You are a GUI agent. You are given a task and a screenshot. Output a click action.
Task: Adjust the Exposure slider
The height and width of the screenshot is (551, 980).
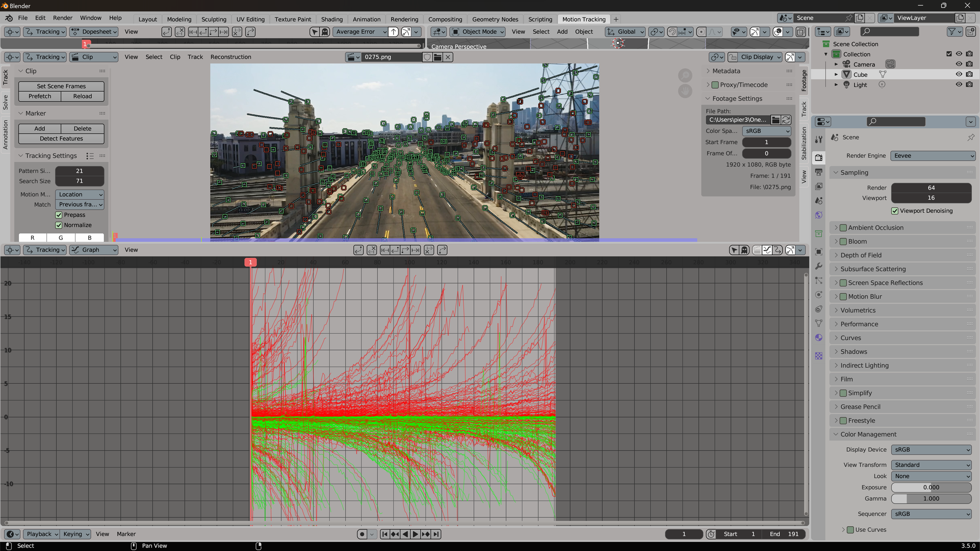(x=931, y=488)
